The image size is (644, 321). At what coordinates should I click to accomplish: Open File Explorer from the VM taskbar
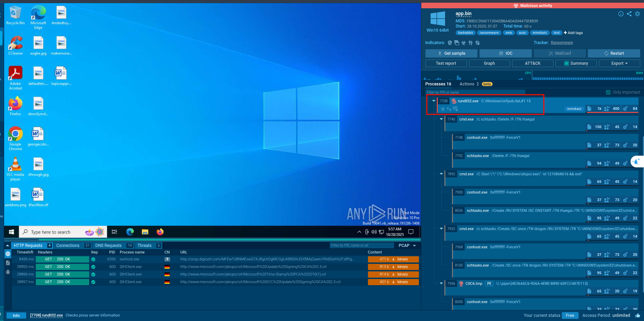(x=145, y=232)
